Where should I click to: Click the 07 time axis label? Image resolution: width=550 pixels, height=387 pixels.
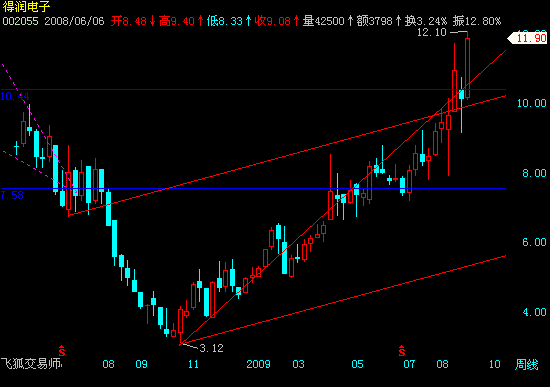pos(409,365)
